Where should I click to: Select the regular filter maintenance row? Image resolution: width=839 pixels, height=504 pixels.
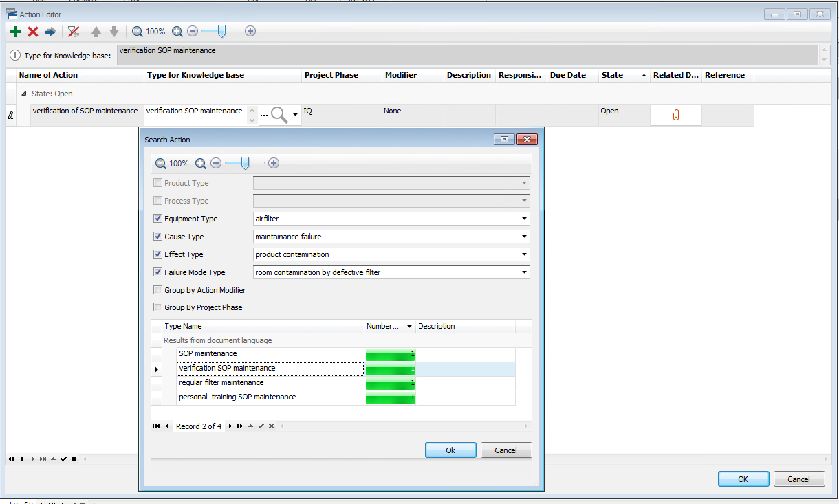pyautogui.click(x=270, y=383)
